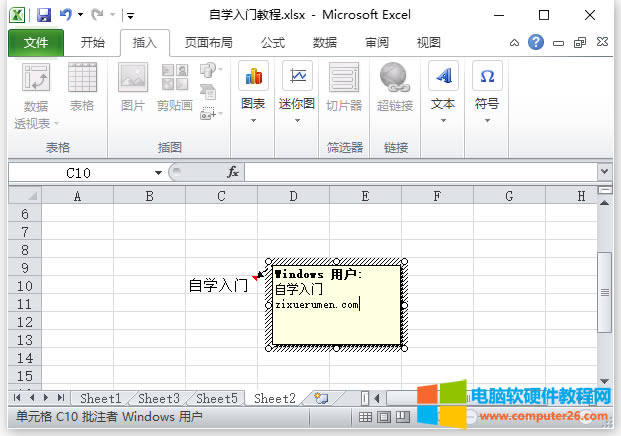Click the Redo arrow icon

[x=97, y=15]
